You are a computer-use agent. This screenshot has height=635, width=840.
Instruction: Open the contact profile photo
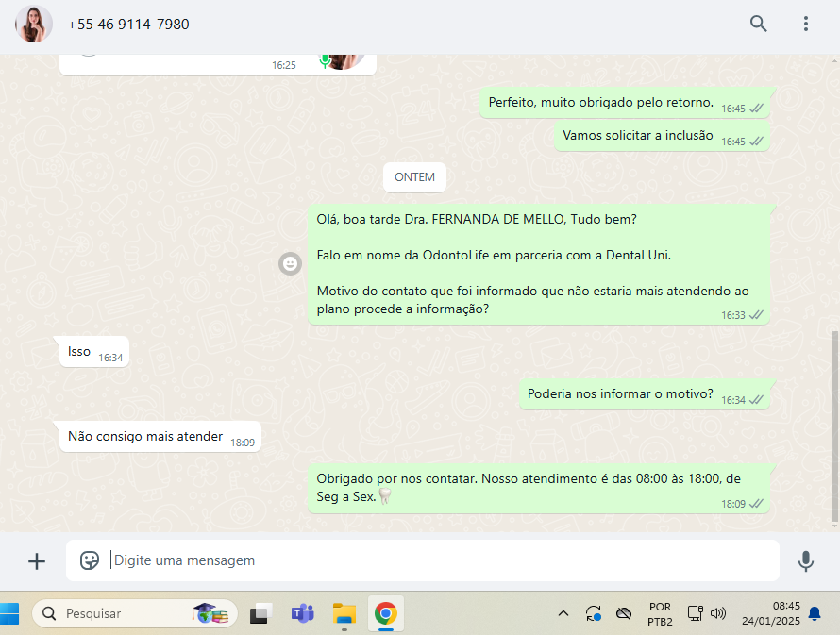(34, 25)
